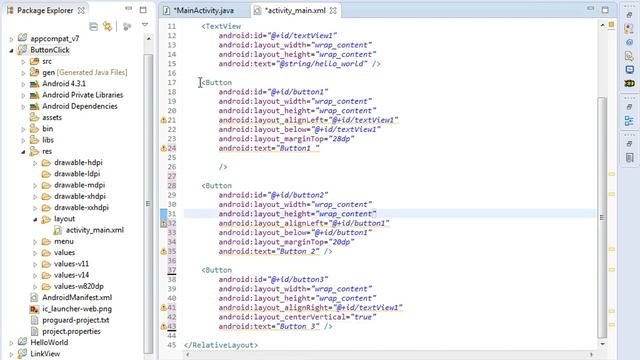The image size is (640, 360).
Task: Select ic_launcher-web.png file
Action: point(71,309)
